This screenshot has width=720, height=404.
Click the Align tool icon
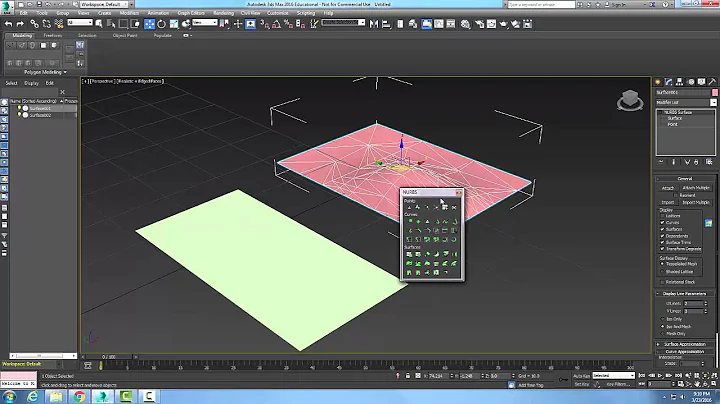(386, 24)
